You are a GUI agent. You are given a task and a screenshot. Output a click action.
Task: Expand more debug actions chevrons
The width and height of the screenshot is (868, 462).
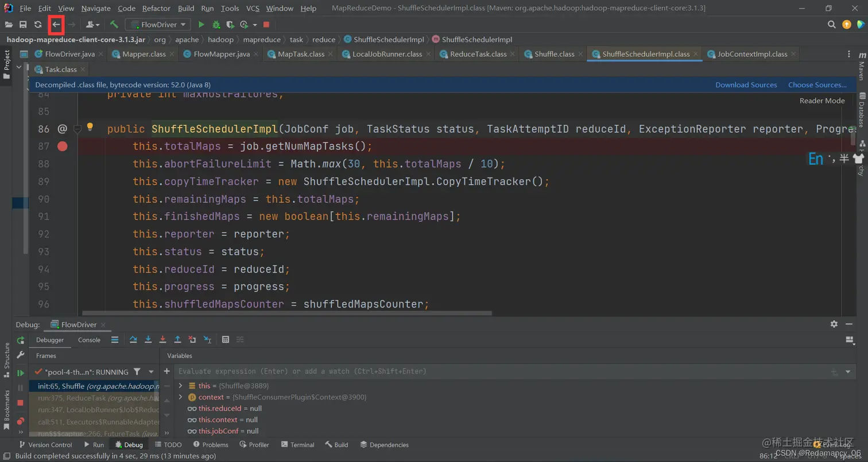point(21,432)
